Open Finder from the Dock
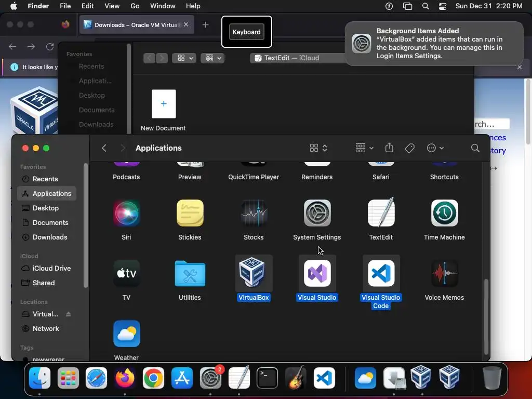 (39, 378)
